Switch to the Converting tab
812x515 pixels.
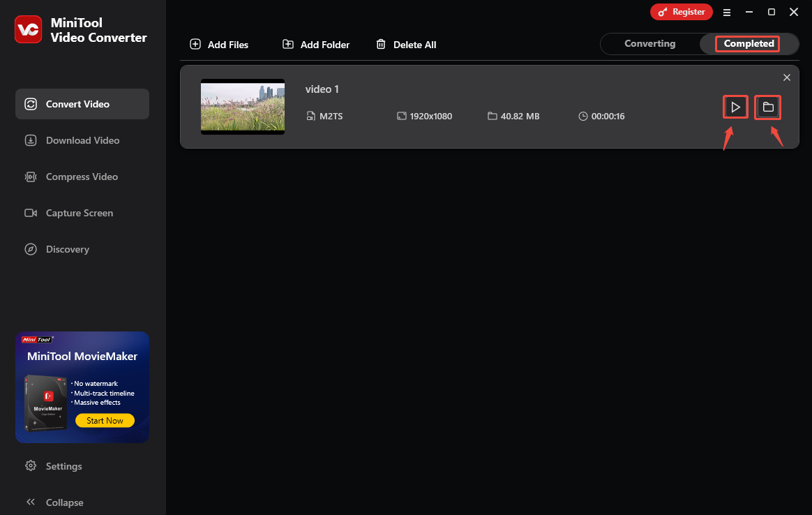(x=650, y=43)
